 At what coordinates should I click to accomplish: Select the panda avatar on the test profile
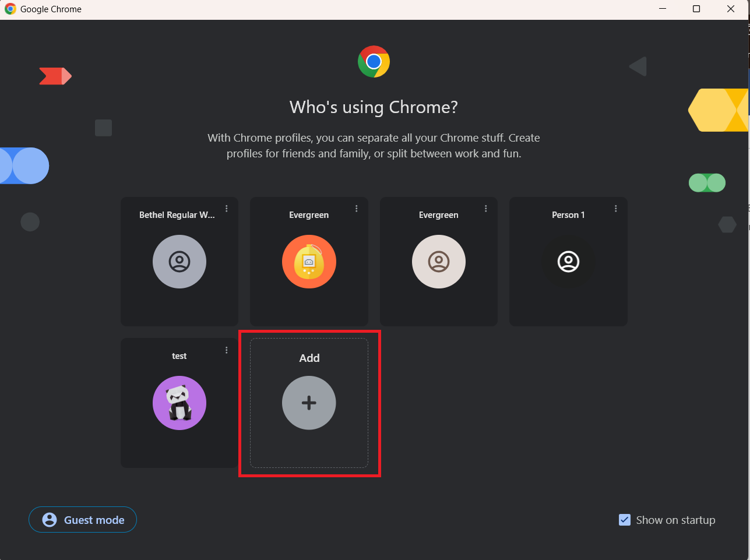[179, 403]
